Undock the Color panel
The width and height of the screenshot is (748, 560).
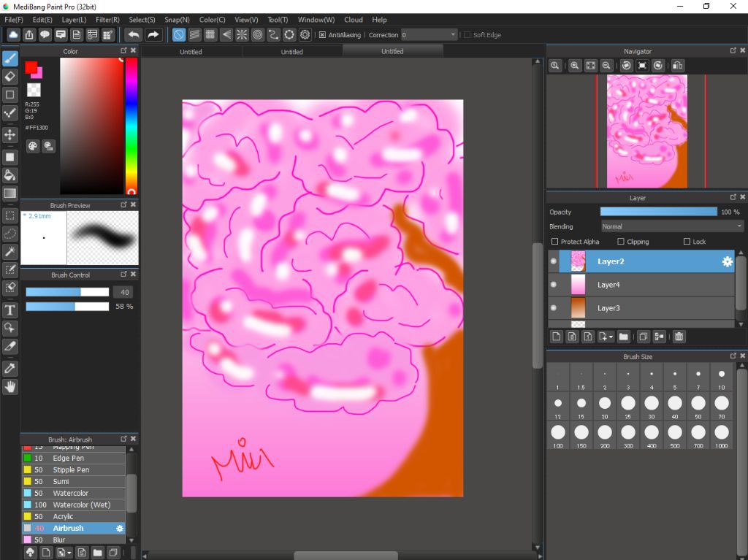[x=123, y=50]
